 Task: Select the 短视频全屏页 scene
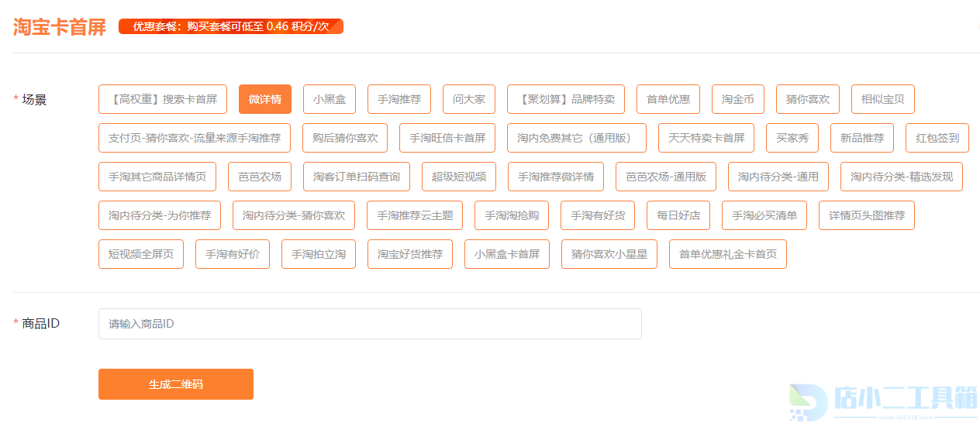(x=141, y=254)
